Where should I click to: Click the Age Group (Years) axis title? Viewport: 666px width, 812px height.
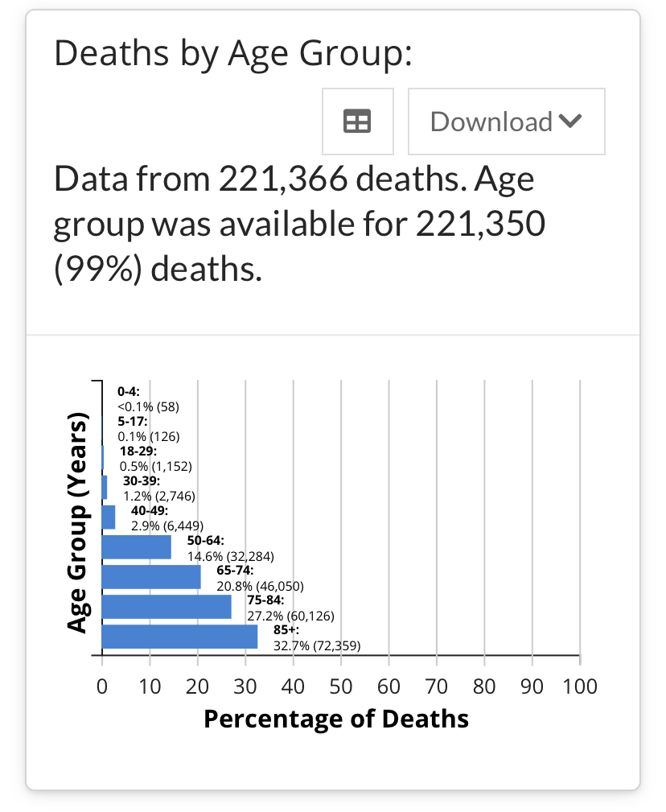click(x=77, y=522)
